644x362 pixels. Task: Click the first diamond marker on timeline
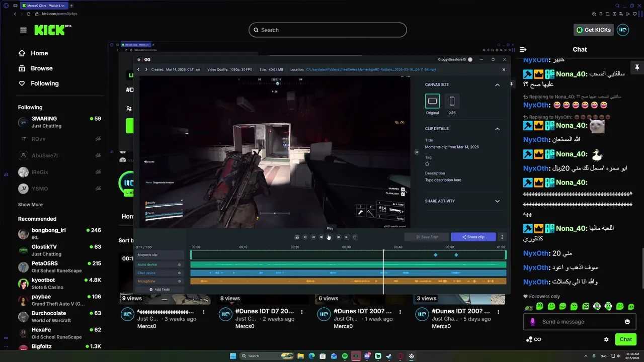coord(436,255)
